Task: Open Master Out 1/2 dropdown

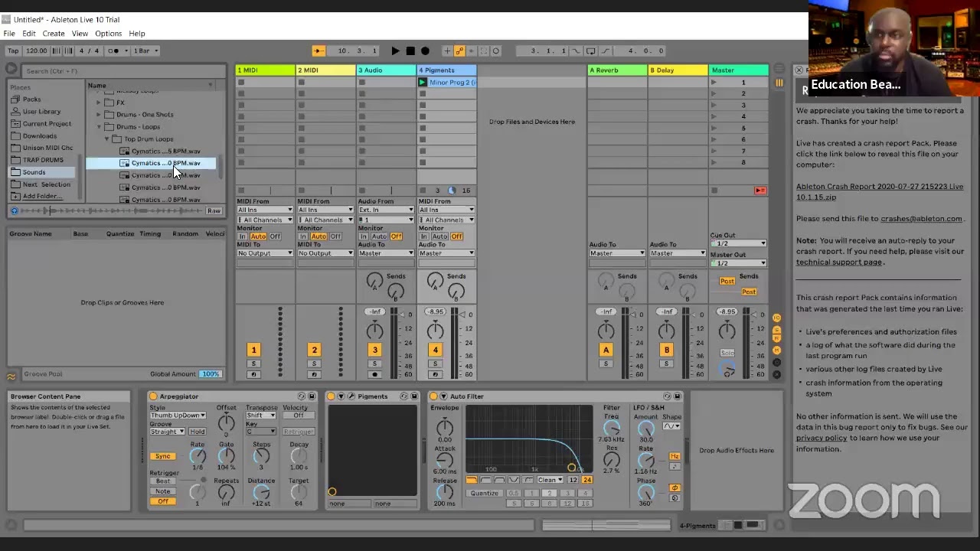Action: (738, 263)
